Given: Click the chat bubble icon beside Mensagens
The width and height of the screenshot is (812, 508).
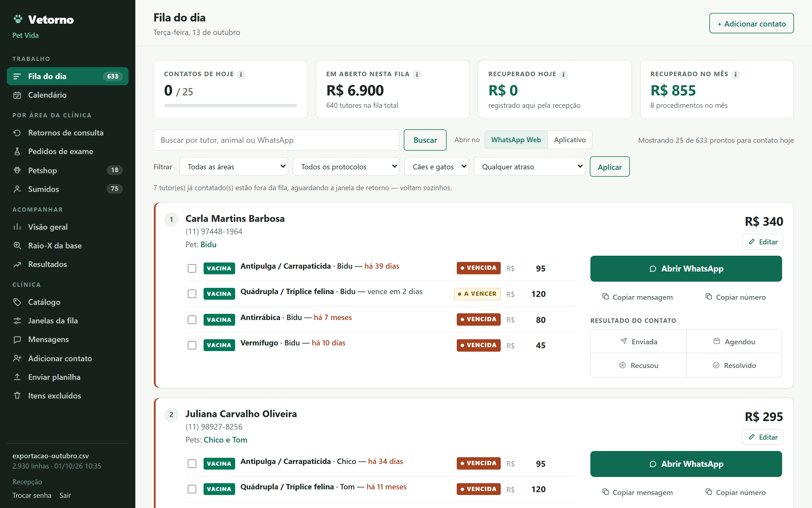Looking at the screenshot, I should [x=17, y=340].
